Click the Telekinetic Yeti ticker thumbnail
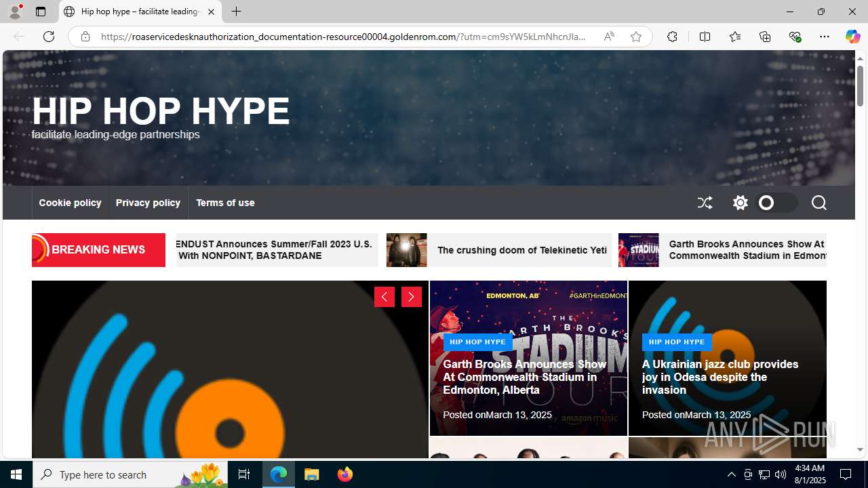 [407, 250]
